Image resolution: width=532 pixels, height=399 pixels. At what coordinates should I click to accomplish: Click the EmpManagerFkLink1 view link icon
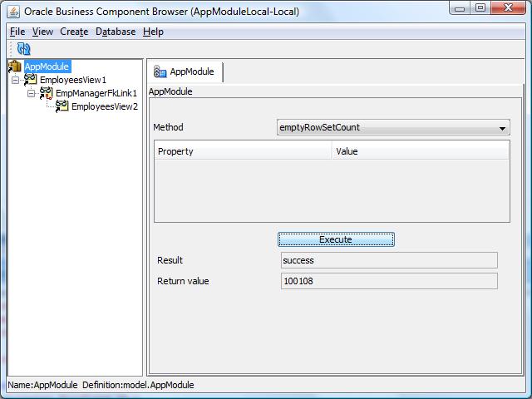click(x=47, y=93)
